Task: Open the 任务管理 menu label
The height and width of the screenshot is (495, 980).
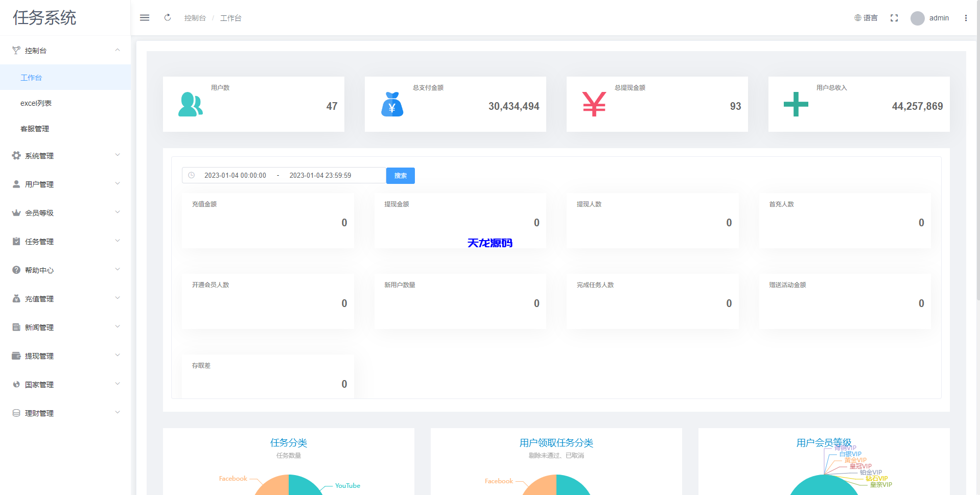Action: [39, 242]
